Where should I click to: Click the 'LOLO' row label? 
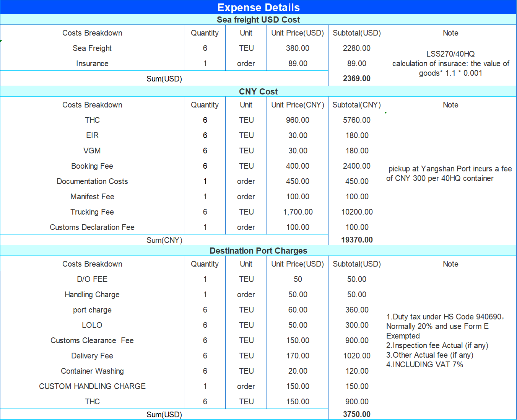pyautogui.click(x=92, y=325)
